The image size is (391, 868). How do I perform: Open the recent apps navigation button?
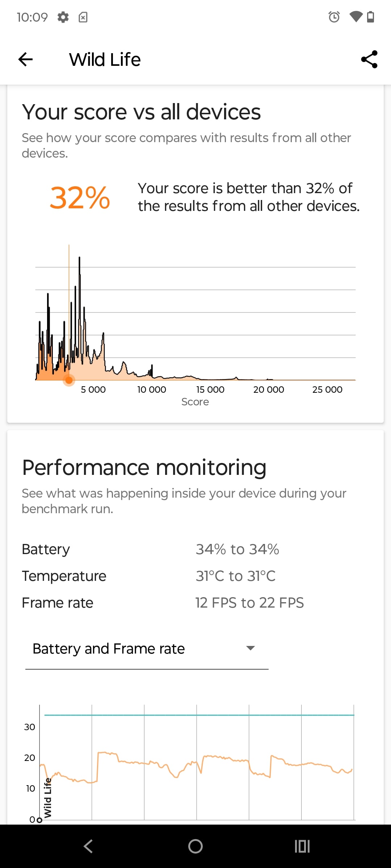[302, 846]
